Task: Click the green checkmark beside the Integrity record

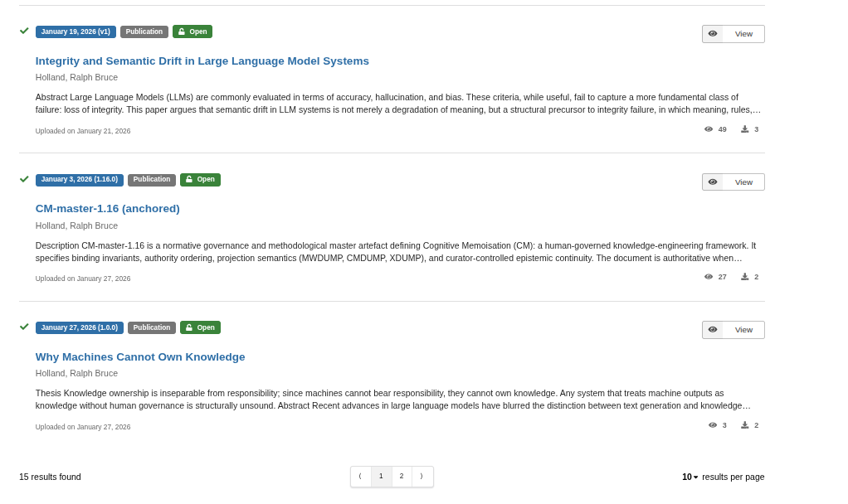Action: click(x=24, y=31)
